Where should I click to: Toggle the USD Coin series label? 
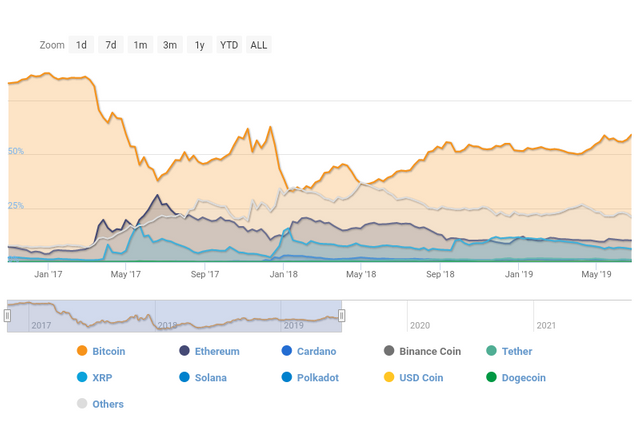[x=421, y=378]
